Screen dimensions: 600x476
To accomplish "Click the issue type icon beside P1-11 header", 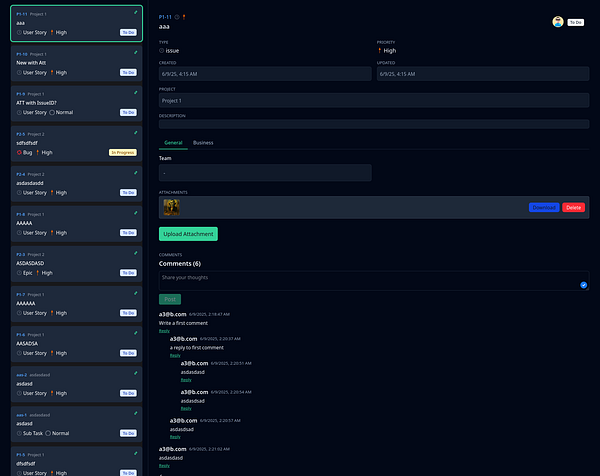I will pos(177,17).
